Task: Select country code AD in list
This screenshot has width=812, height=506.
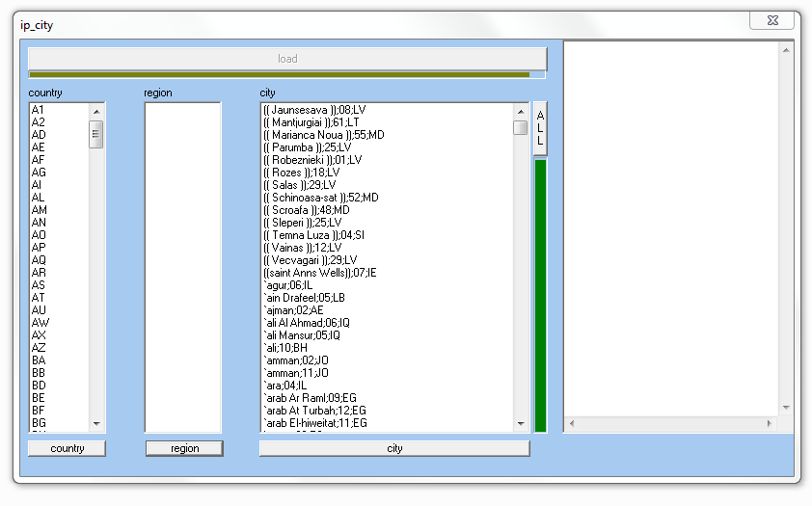Action: [x=39, y=135]
